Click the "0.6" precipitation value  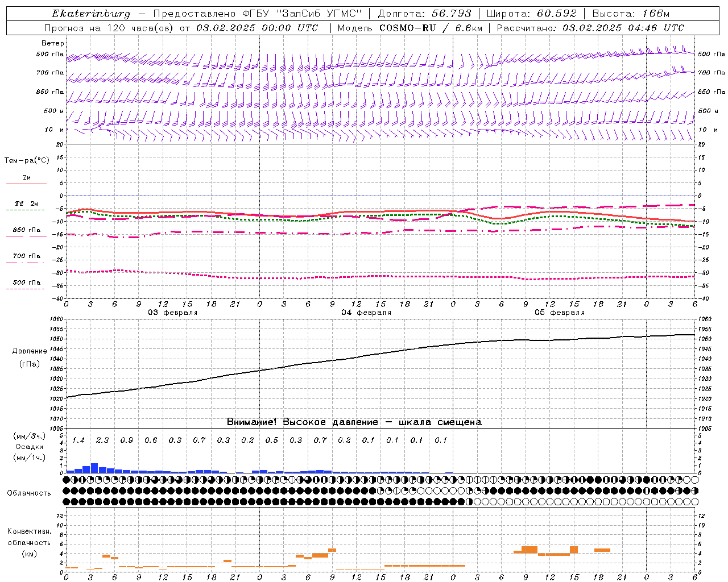[x=151, y=440]
